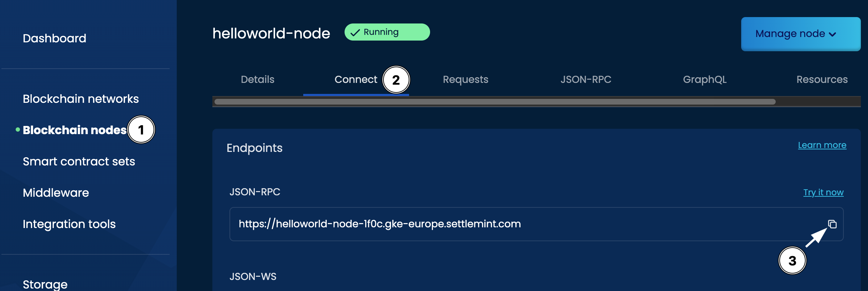Click the JSON-WS label
Image resolution: width=868 pixels, height=291 pixels.
pos(253,276)
